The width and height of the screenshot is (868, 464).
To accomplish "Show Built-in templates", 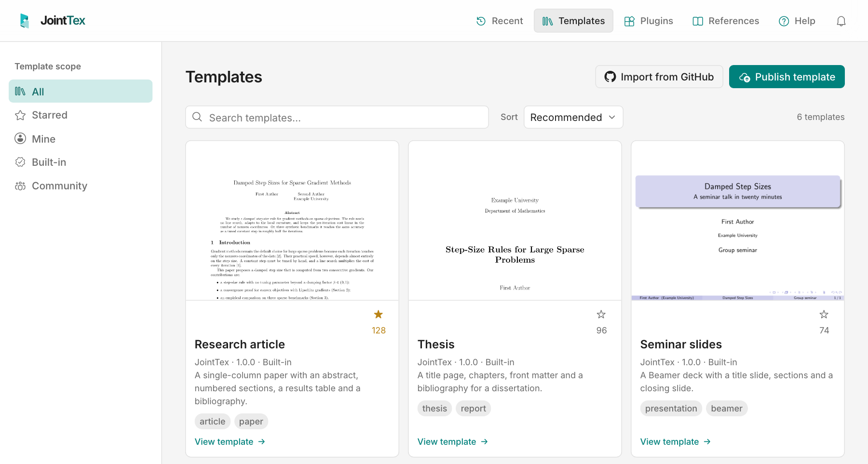I will (81, 162).
